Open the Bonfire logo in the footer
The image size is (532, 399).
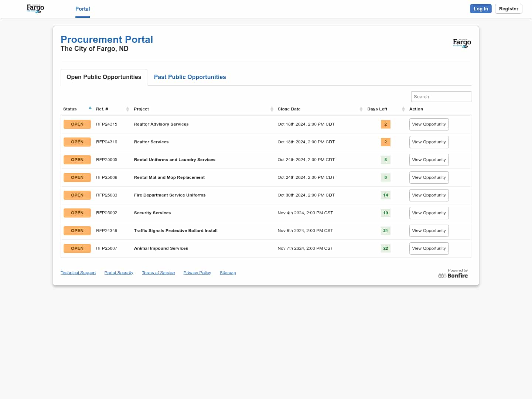pos(453,276)
